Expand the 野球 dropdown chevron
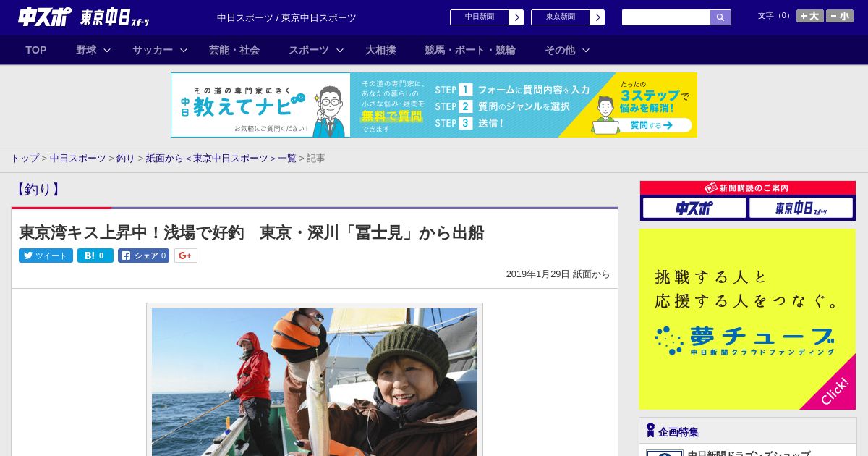The width and height of the screenshot is (868, 456). [x=107, y=50]
